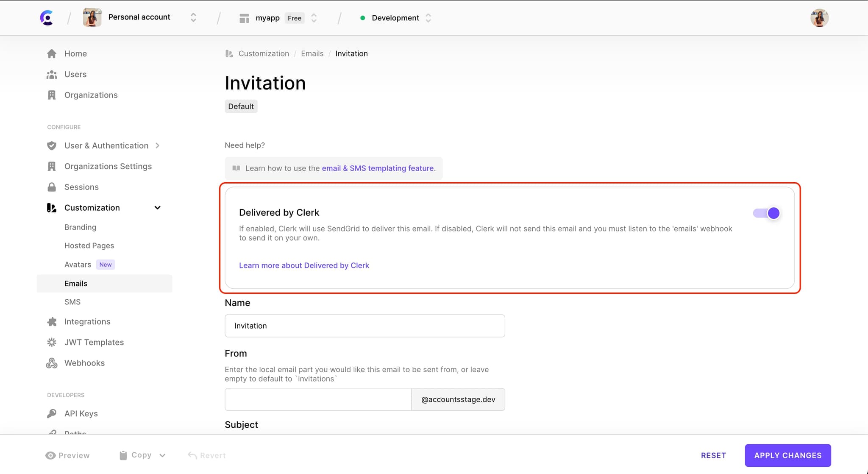The height and width of the screenshot is (474, 868).
Task: Navigate to the SMS section
Action: [x=72, y=302]
